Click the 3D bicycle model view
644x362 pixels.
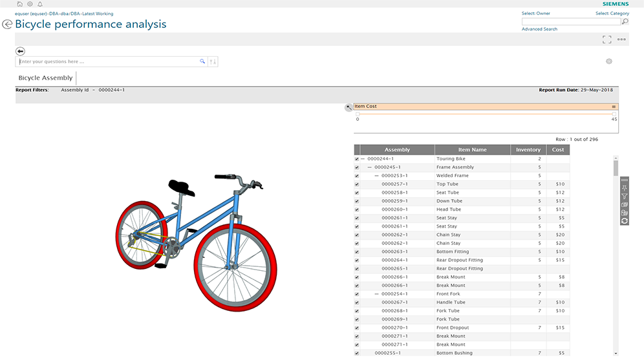(x=196, y=242)
